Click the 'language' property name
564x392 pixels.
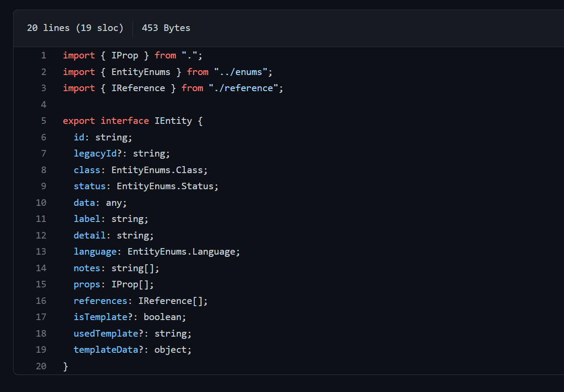95,252
